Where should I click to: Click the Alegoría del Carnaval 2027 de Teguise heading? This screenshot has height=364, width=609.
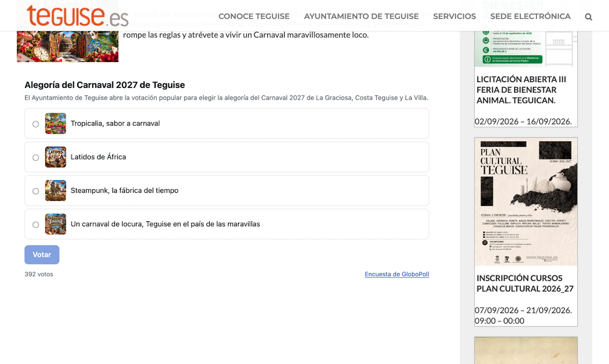pos(105,85)
